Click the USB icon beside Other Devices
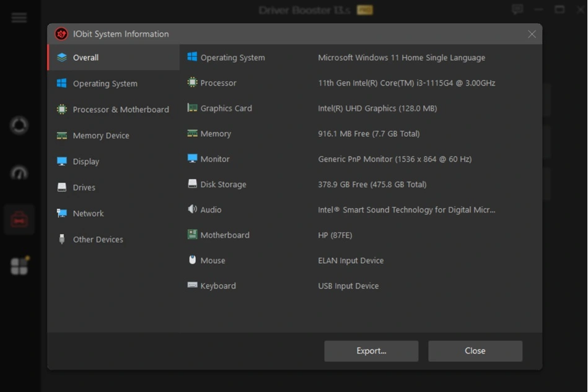The width and height of the screenshot is (588, 392). point(62,239)
